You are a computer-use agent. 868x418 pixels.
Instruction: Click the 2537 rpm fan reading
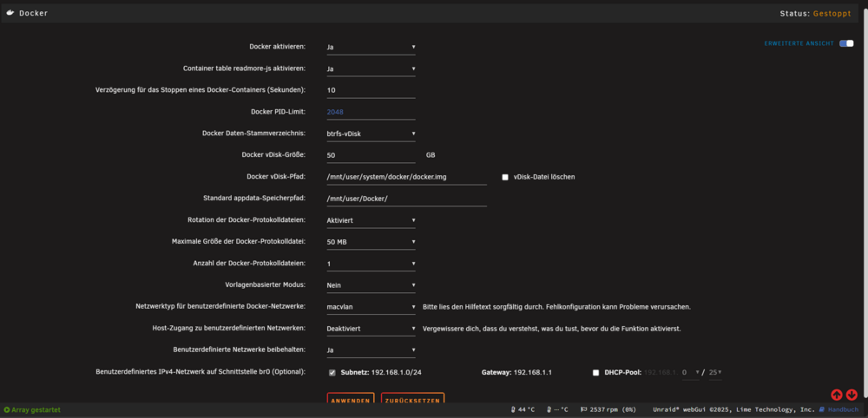[x=613, y=409]
